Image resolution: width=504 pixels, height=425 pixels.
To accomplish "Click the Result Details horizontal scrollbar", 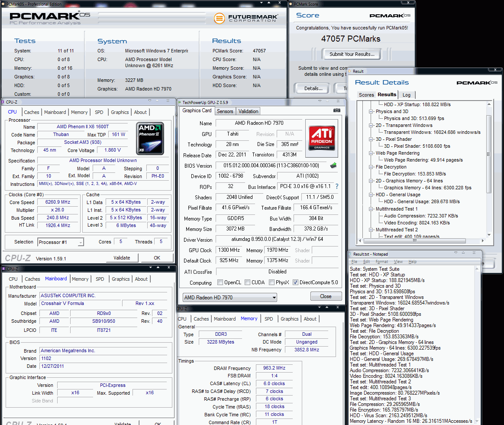I will (x=415, y=240).
